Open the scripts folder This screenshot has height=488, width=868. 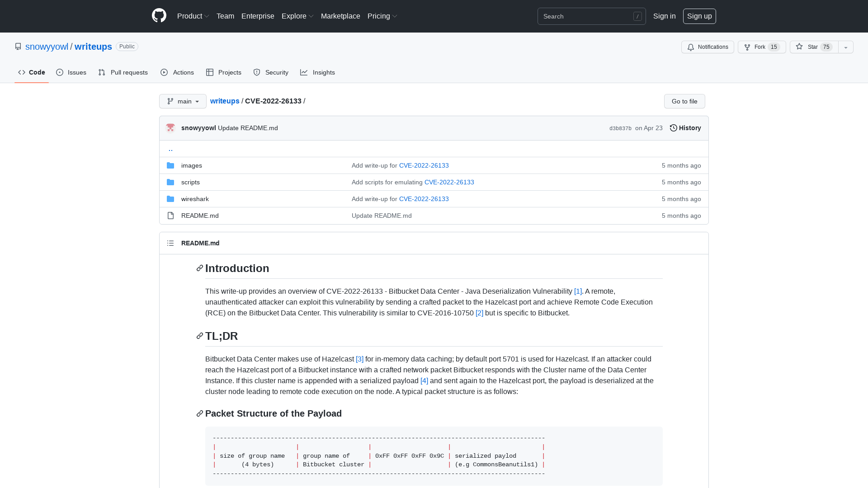coord(190,182)
